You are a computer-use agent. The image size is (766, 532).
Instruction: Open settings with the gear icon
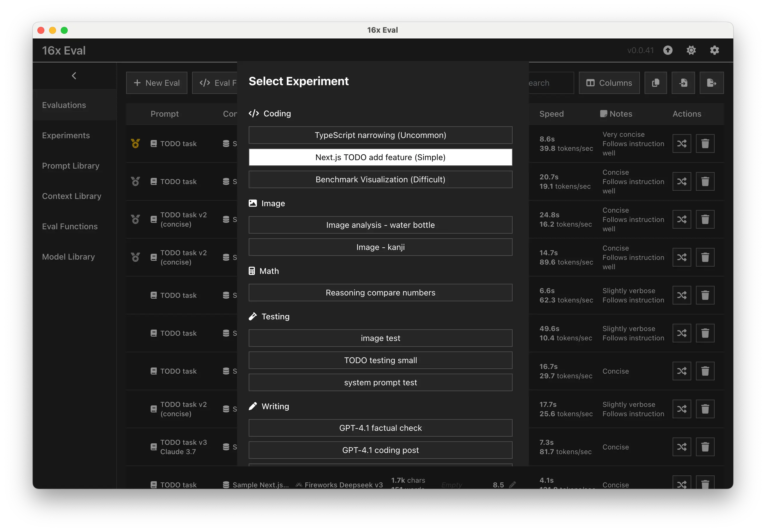[714, 50]
